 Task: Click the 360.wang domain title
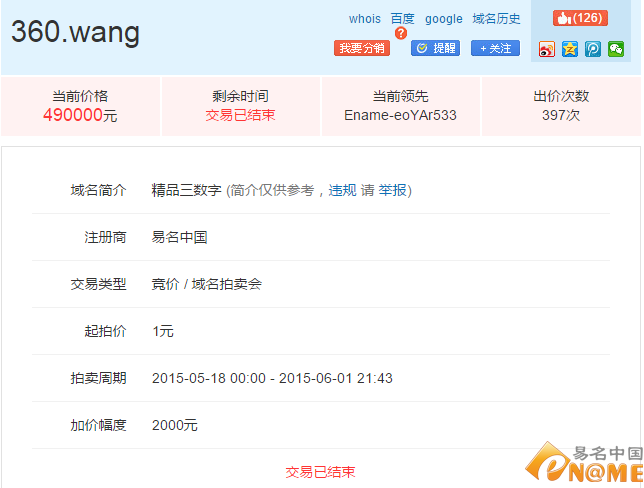(76, 32)
